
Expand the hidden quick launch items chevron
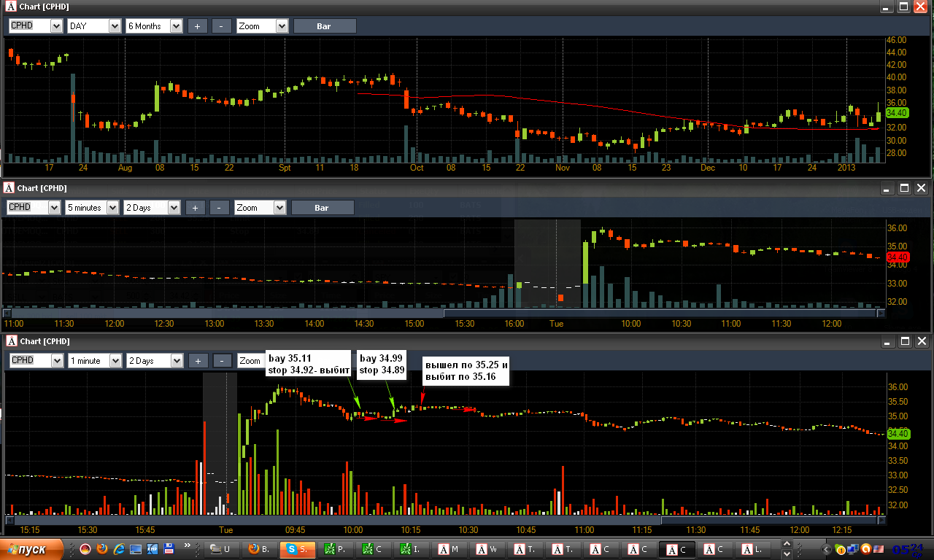point(188,545)
